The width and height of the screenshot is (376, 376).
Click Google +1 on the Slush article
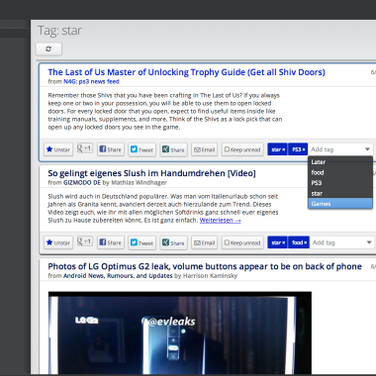(x=85, y=241)
